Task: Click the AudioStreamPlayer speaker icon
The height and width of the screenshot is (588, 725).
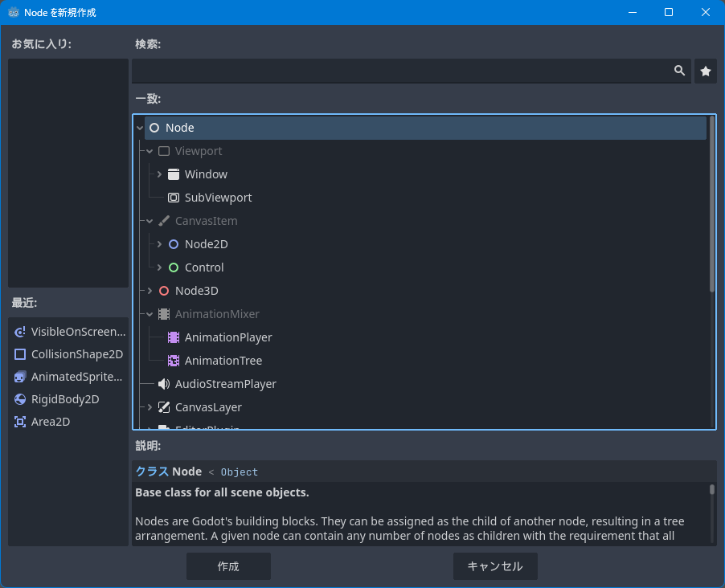Action: pyautogui.click(x=164, y=384)
